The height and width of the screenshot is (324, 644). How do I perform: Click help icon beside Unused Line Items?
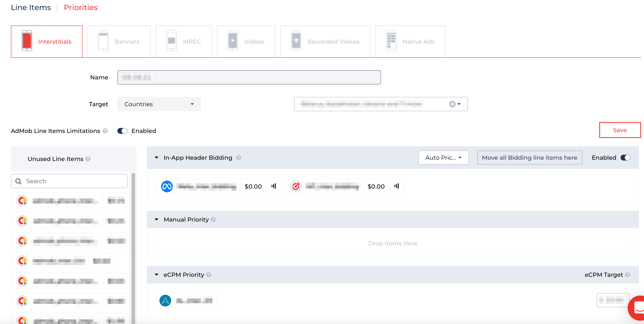pos(88,159)
